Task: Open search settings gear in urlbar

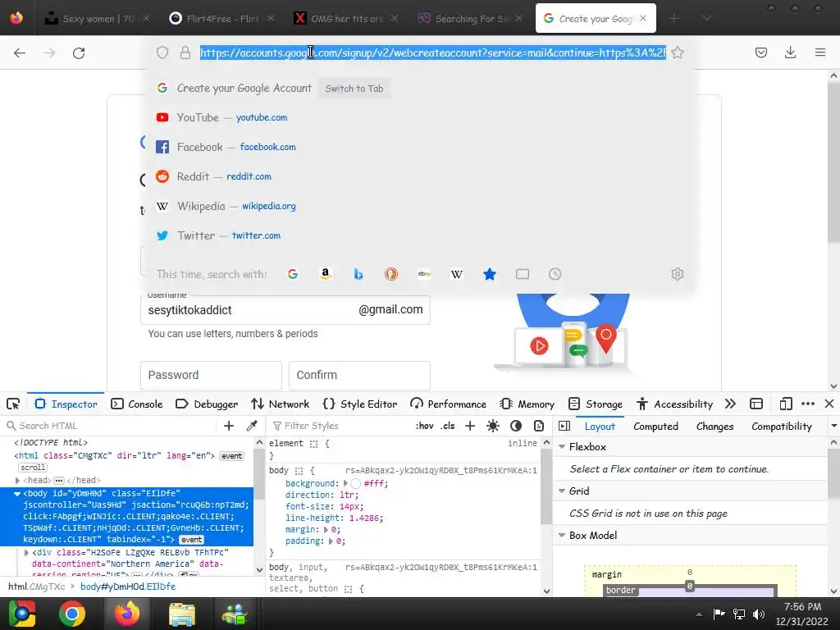Action: [677, 274]
